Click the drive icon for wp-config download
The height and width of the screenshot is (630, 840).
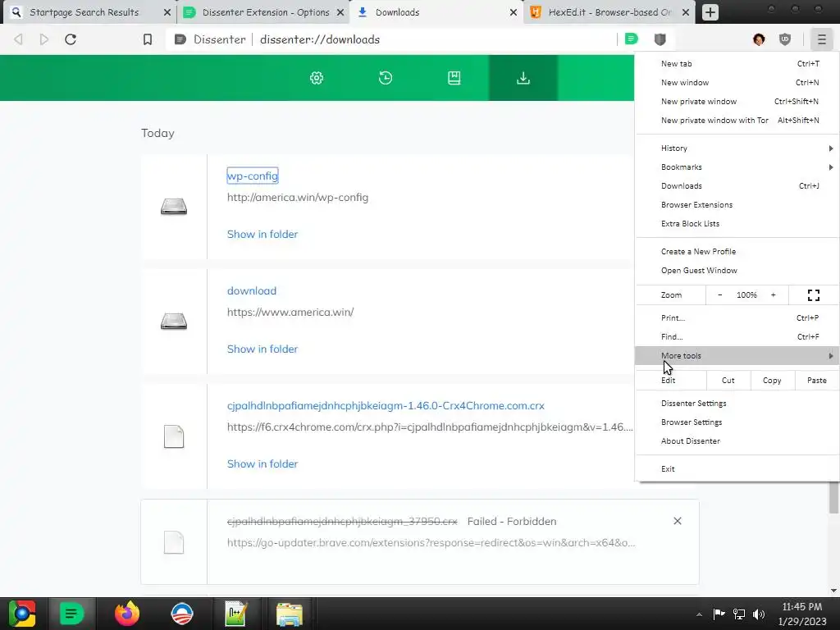[174, 206]
